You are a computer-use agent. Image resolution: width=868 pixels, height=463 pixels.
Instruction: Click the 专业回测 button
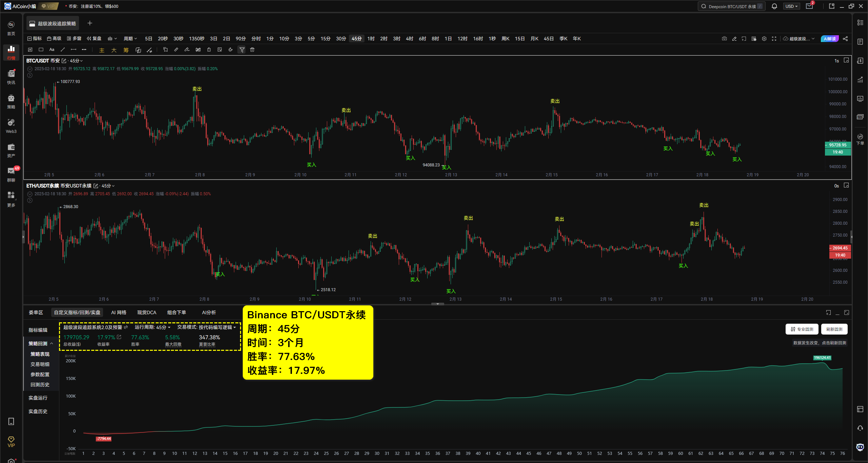(x=802, y=329)
